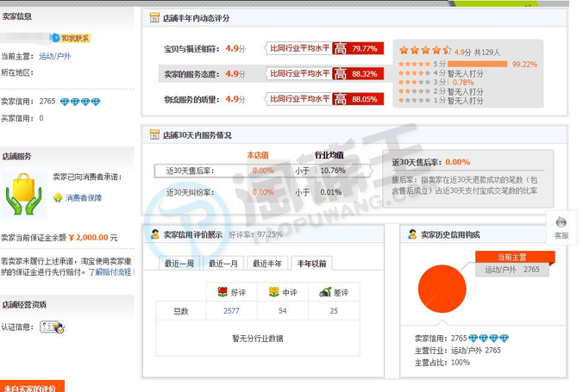Viewport: 583px width, 392px height.
Task: Click the 54 neutral reviews count
Action: pyautogui.click(x=282, y=311)
